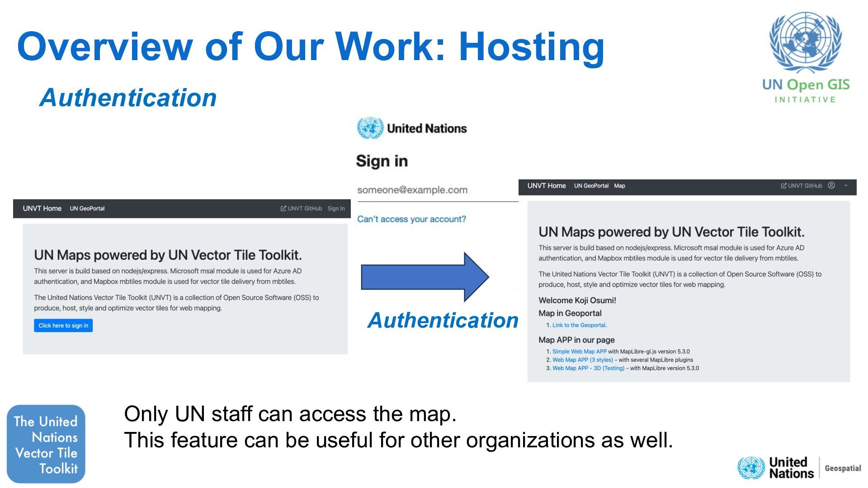The width and height of the screenshot is (868, 488).
Task: Open Simple Web Map APP link
Action: (x=579, y=352)
